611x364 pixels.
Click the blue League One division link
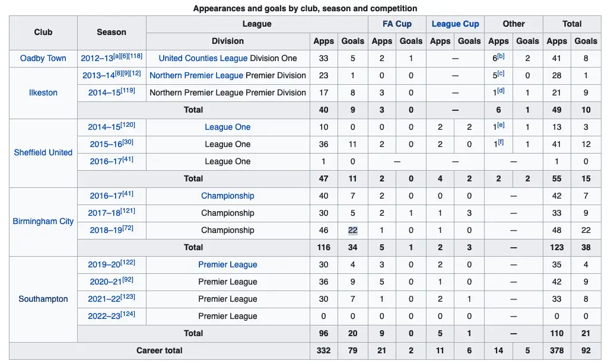pyautogui.click(x=228, y=127)
